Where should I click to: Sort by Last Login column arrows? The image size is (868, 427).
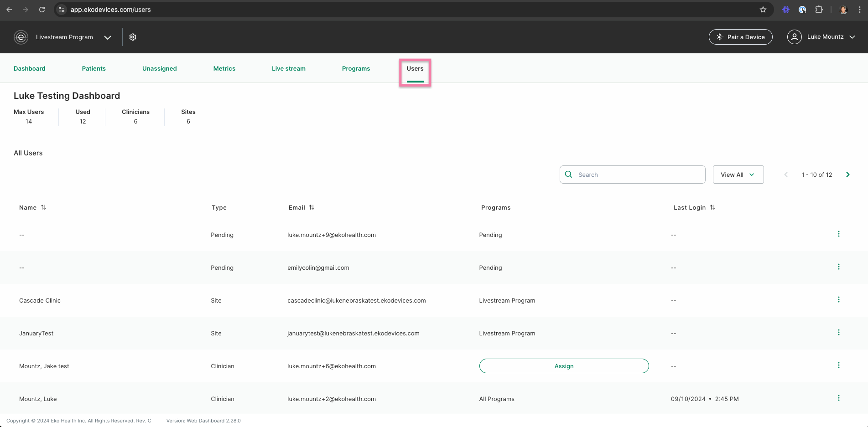click(x=712, y=207)
